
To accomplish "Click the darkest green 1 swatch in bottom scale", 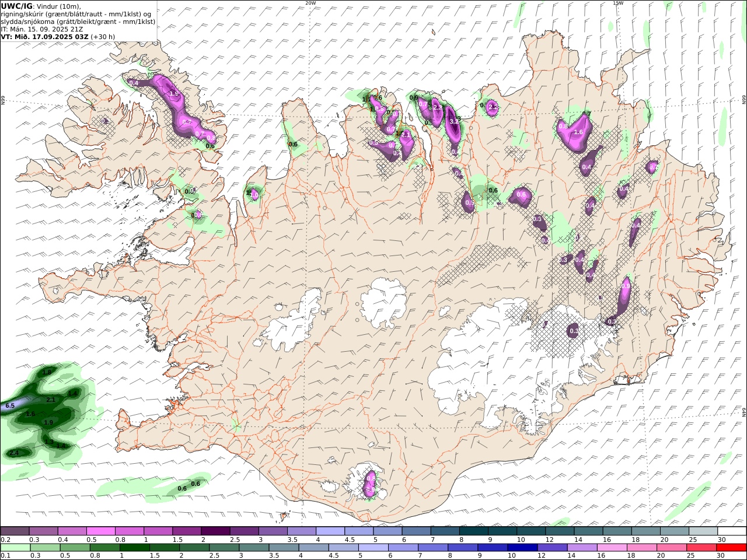I will click(x=134, y=547).
